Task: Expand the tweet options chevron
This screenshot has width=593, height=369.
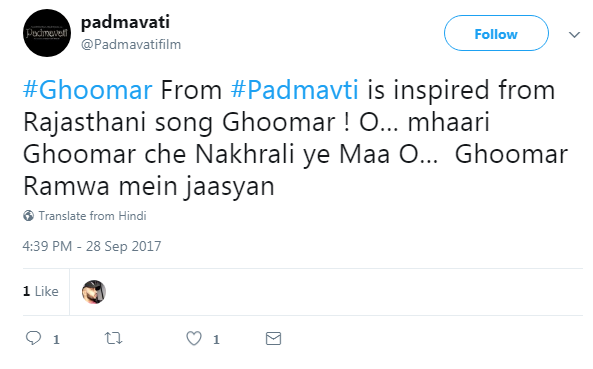Action: 574,35
